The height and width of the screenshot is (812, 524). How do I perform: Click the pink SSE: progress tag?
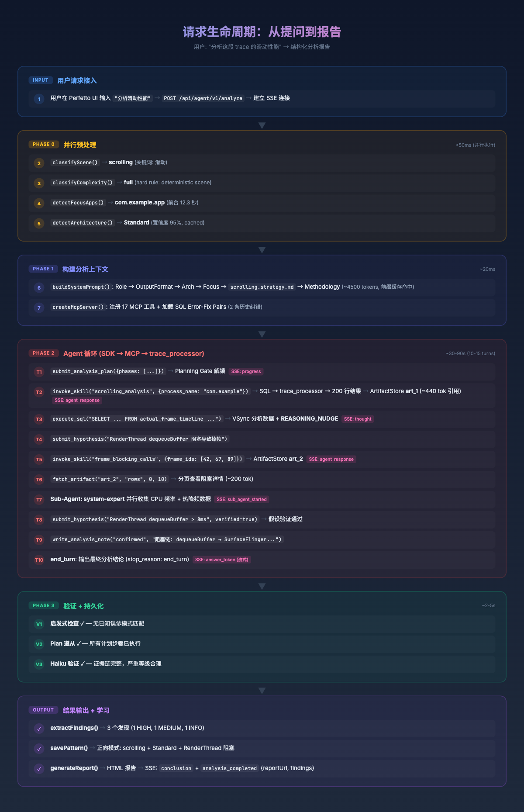pos(246,371)
